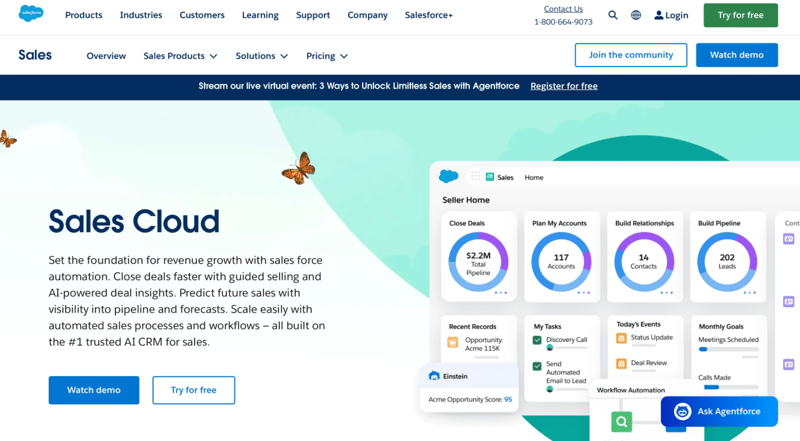
Task: Click the Close Deals donut chart
Action: coord(478,262)
